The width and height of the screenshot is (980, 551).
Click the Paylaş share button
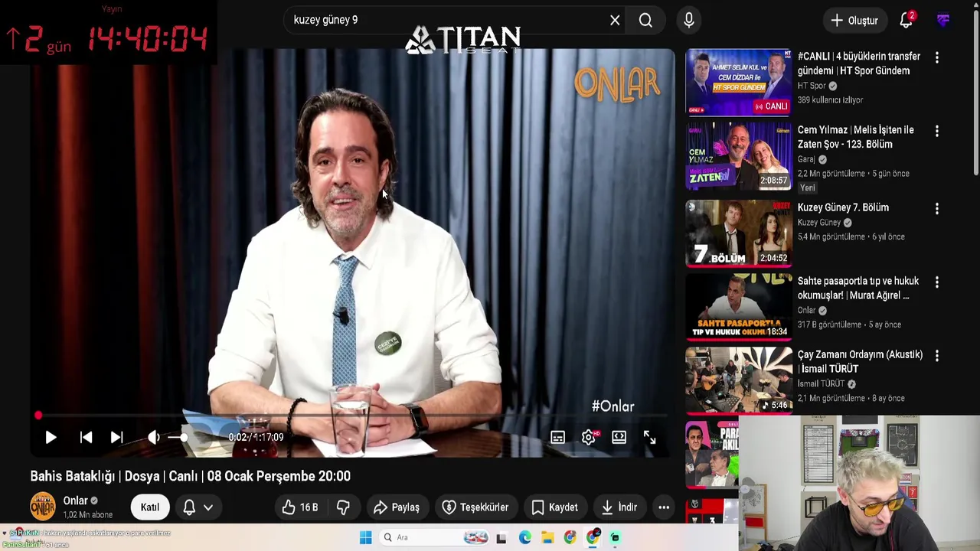pos(397,507)
